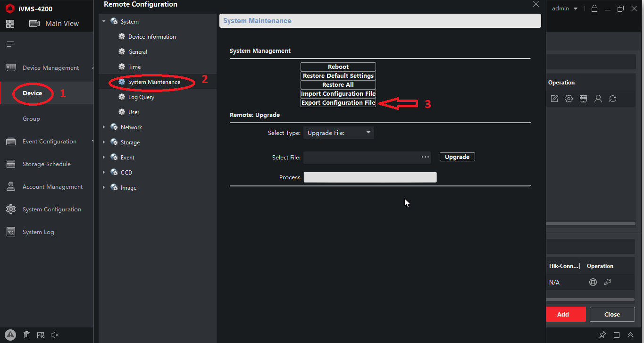Collapse the System tree node

[x=104, y=22]
